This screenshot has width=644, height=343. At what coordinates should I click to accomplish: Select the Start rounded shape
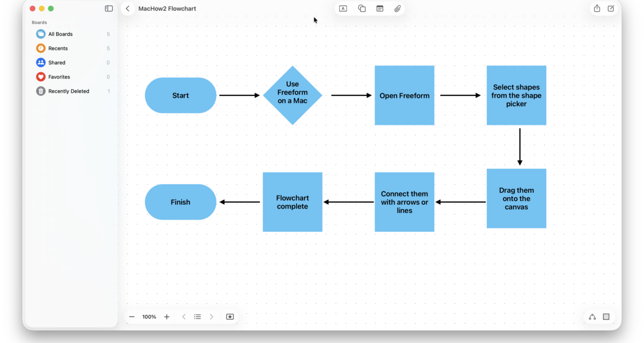click(x=180, y=95)
